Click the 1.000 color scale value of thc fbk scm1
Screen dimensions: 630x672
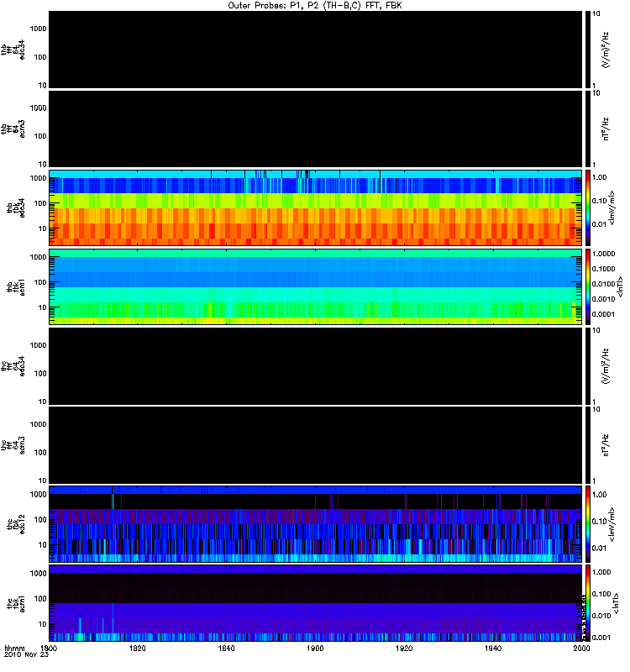(x=601, y=572)
